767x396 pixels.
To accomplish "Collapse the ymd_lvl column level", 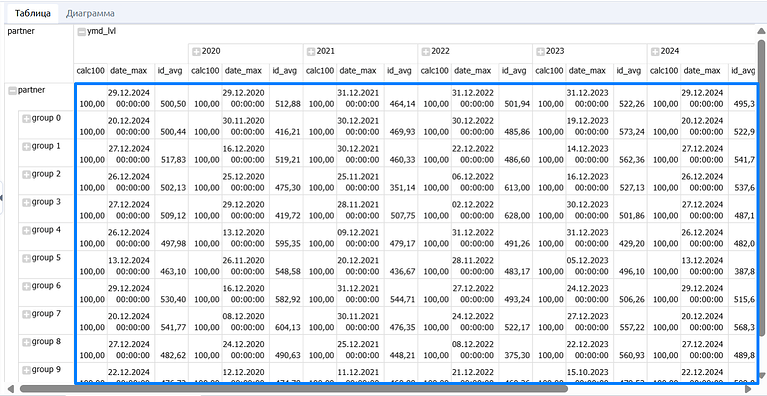I will click(x=81, y=32).
